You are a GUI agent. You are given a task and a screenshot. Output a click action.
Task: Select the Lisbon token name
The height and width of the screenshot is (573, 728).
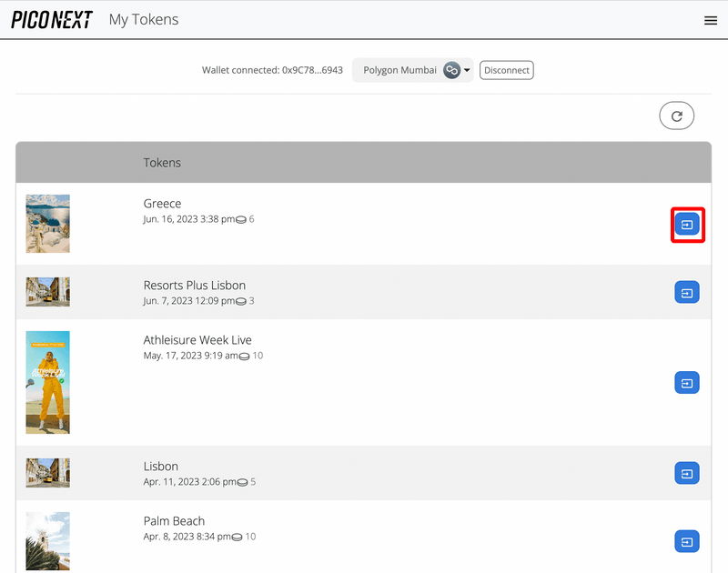160,467
